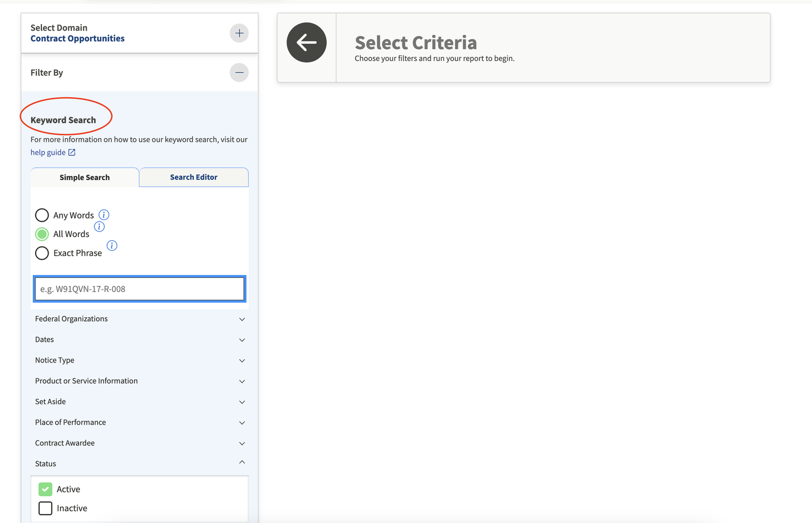This screenshot has height=523, width=812.
Task: Click the Select Criteria heading
Action: 416,43
